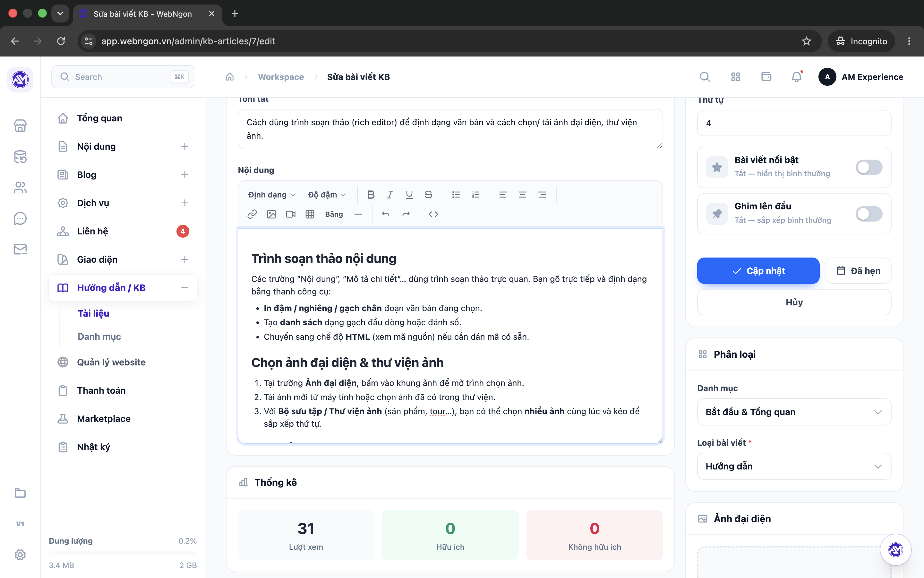Apply italic formatting in the editor toolbar

pyautogui.click(x=390, y=195)
